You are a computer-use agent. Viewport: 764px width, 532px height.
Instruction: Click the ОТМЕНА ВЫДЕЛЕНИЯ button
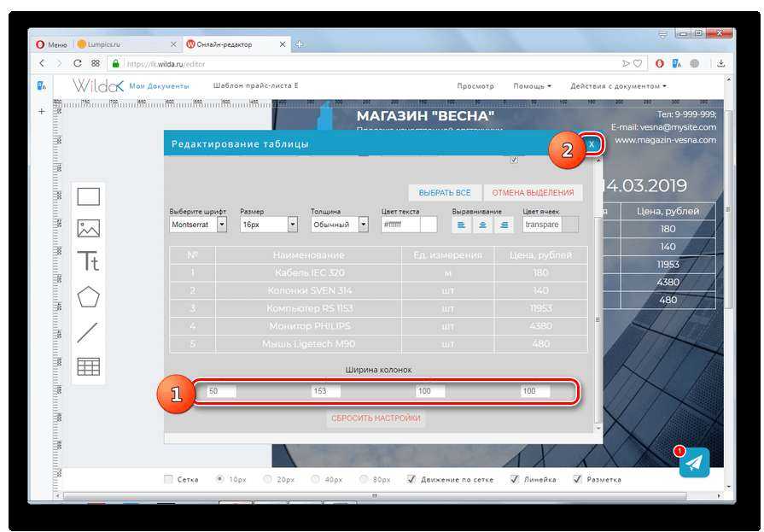[533, 193]
